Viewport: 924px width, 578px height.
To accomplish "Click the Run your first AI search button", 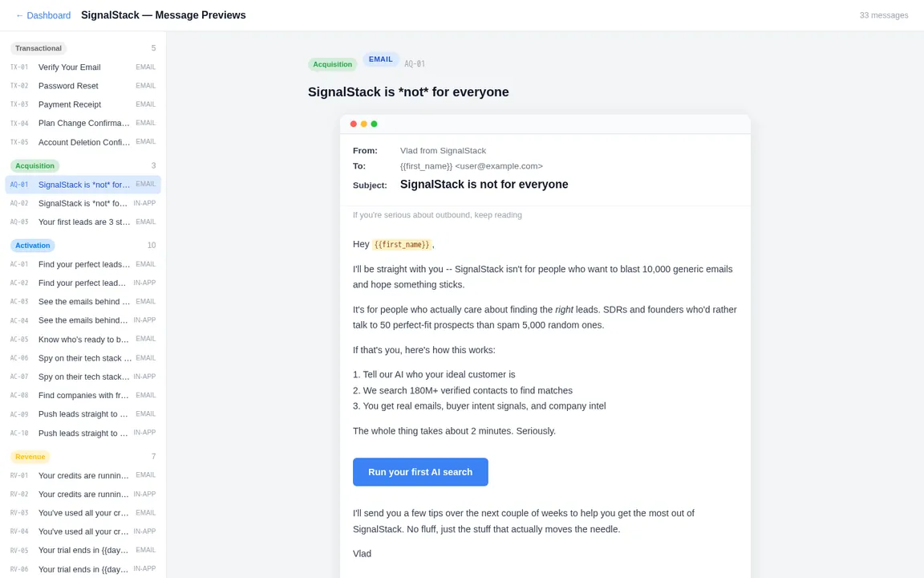I will [420, 472].
